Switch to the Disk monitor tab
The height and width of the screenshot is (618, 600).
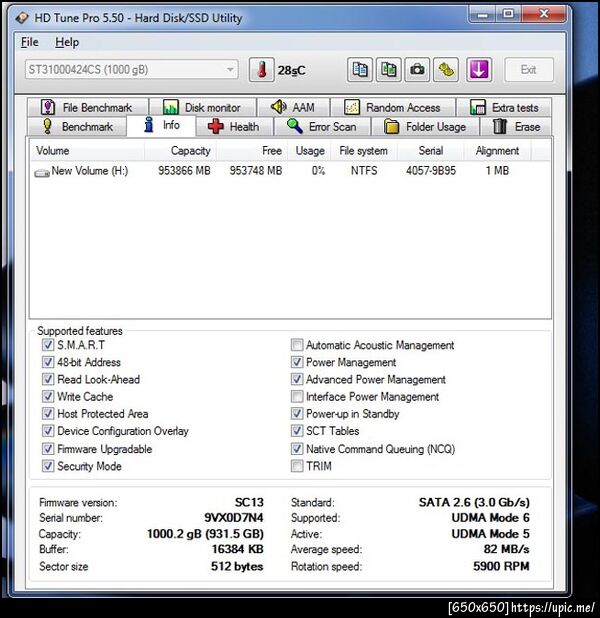[202, 107]
